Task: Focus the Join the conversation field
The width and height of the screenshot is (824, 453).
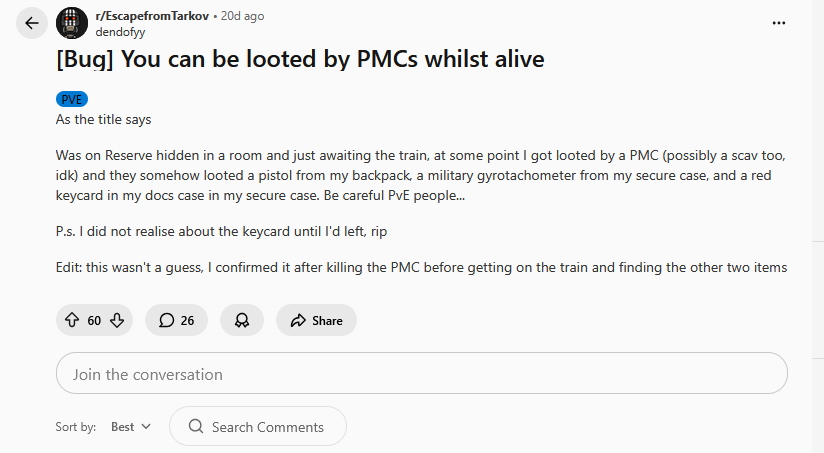Action: tap(421, 374)
